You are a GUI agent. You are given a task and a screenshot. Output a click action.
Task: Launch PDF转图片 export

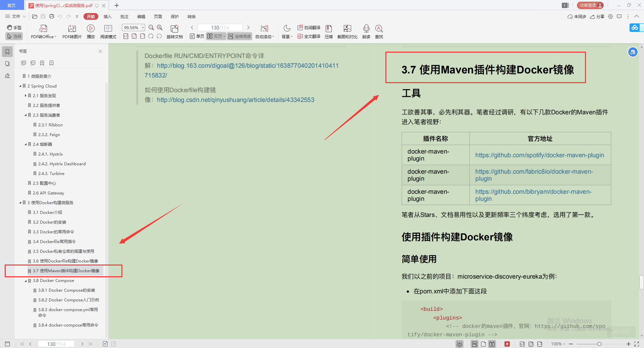point(71,32)
